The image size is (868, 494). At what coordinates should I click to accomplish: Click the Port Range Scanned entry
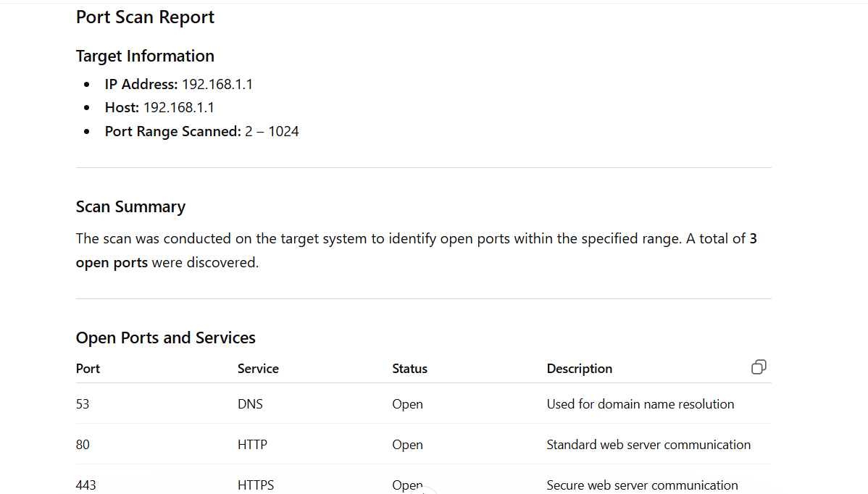pos(201,132)
